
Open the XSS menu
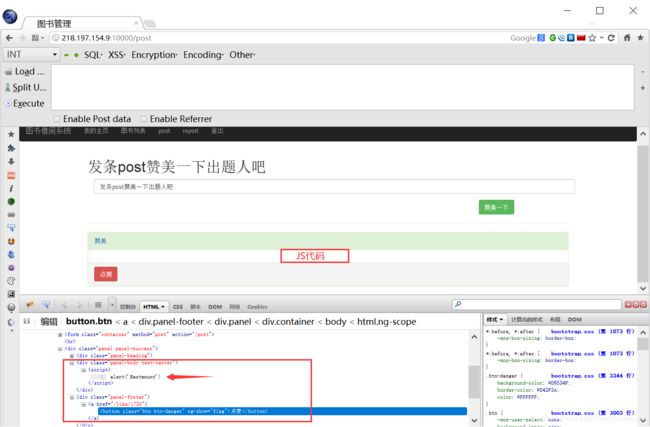pos(116,55)
